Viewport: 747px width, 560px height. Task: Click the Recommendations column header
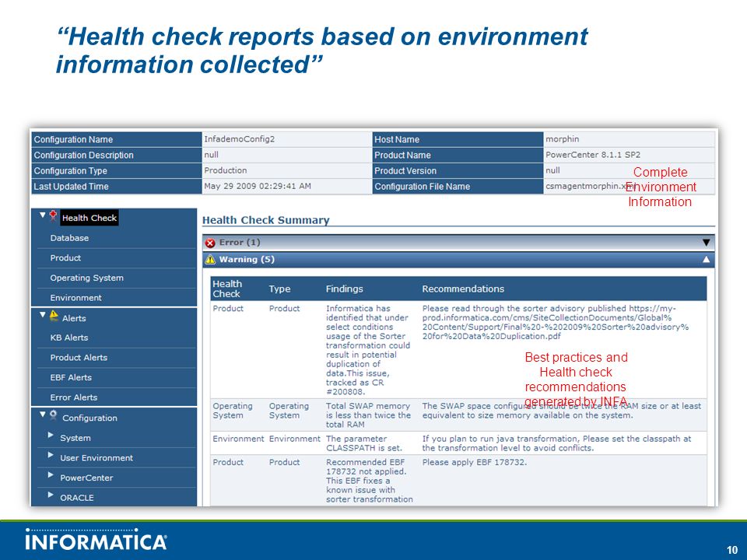coord(463,289)
